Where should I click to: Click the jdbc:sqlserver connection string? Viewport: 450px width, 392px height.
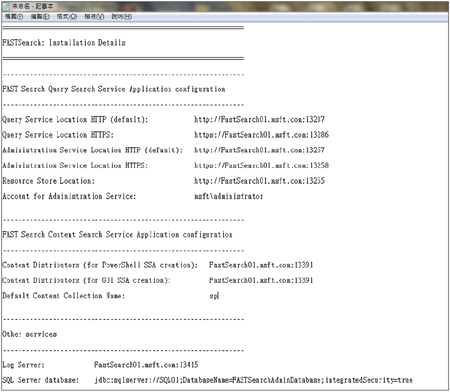[x=254, y=380]
